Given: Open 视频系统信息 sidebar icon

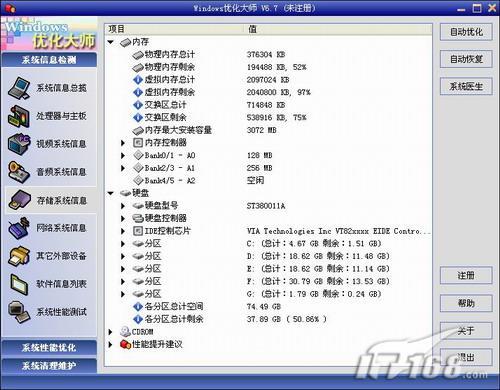Looking at the screenshot, I should [19, 144].
